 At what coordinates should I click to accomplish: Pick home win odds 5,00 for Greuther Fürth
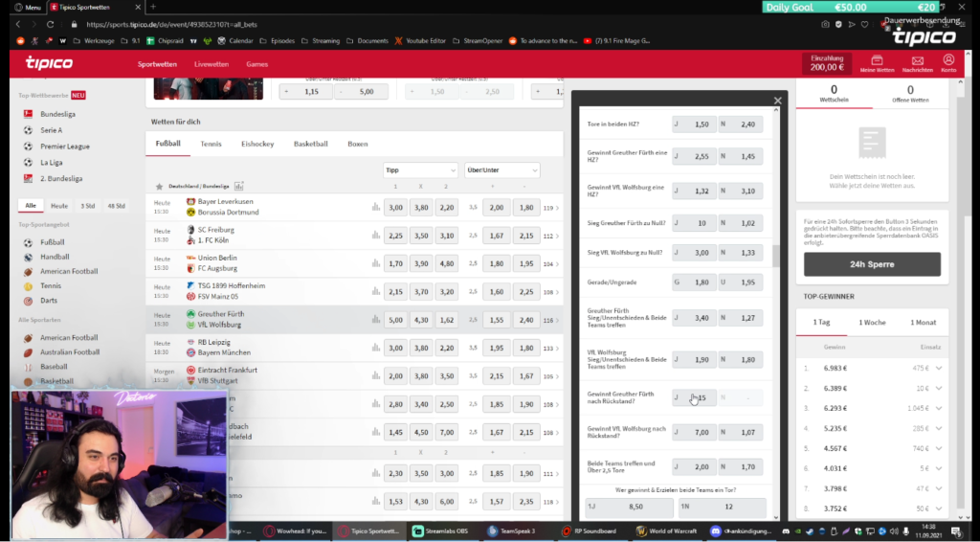coord(395,320)
